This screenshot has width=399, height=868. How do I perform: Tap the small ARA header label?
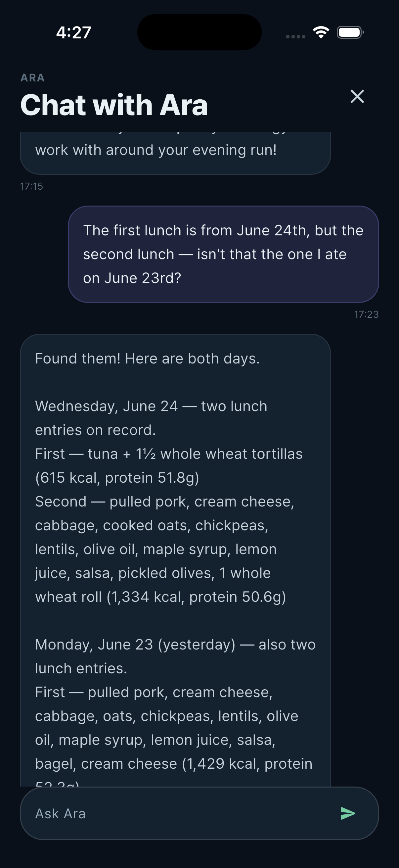pos(33,78)
